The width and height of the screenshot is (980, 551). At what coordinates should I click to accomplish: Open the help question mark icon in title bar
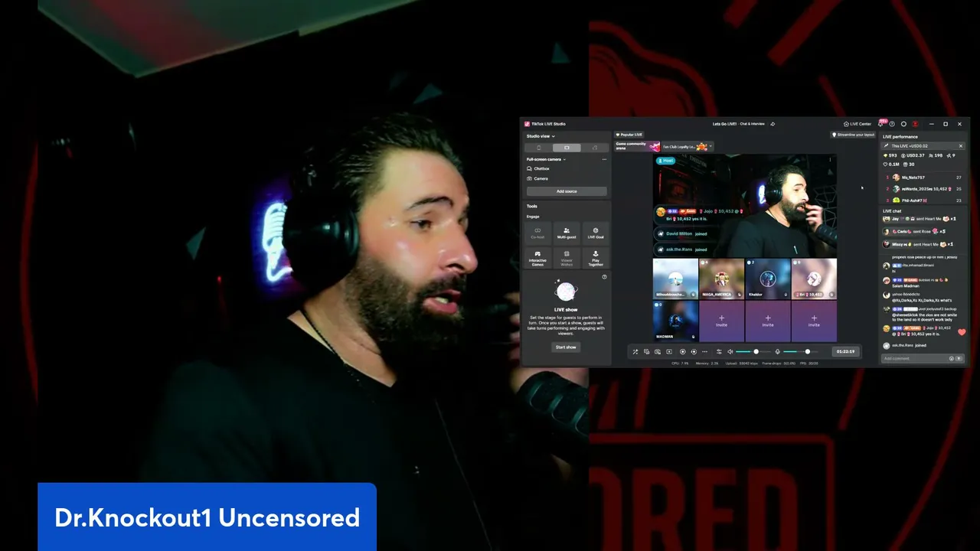click(x=892, y=124)
